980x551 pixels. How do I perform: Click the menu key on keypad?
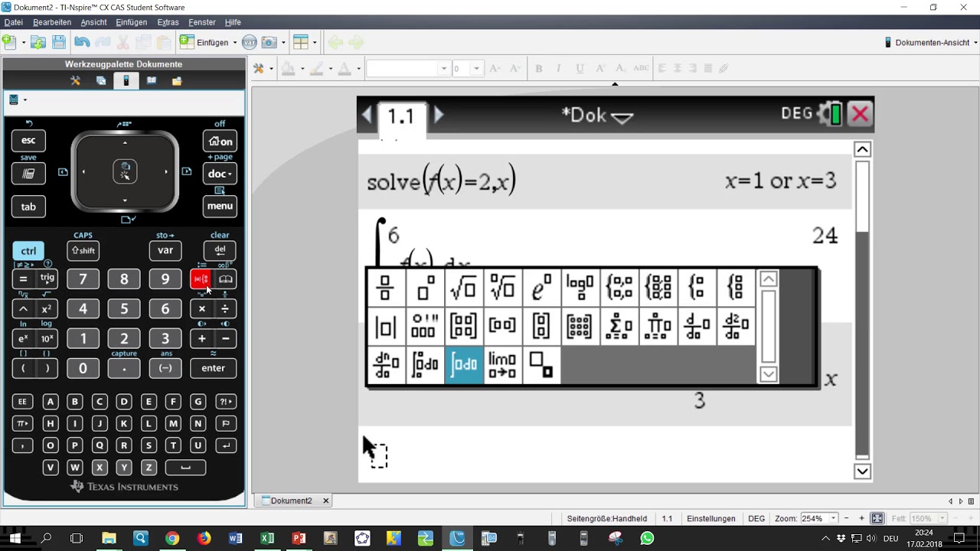[x=220, y=206]
